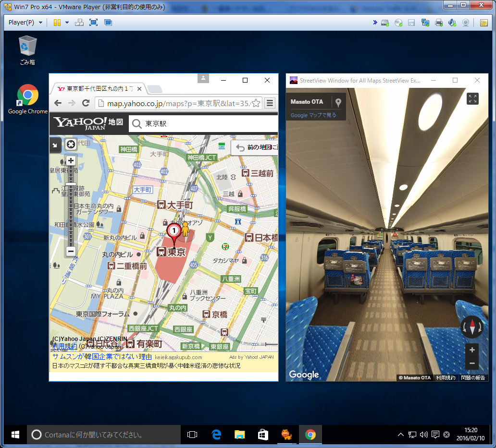Click the floppy drive device icon

[411, 23]
